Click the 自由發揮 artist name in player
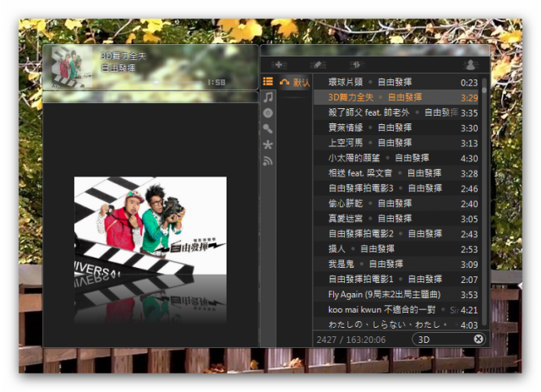Viewport: 541px width, 392px height. (x=117, y=68)
